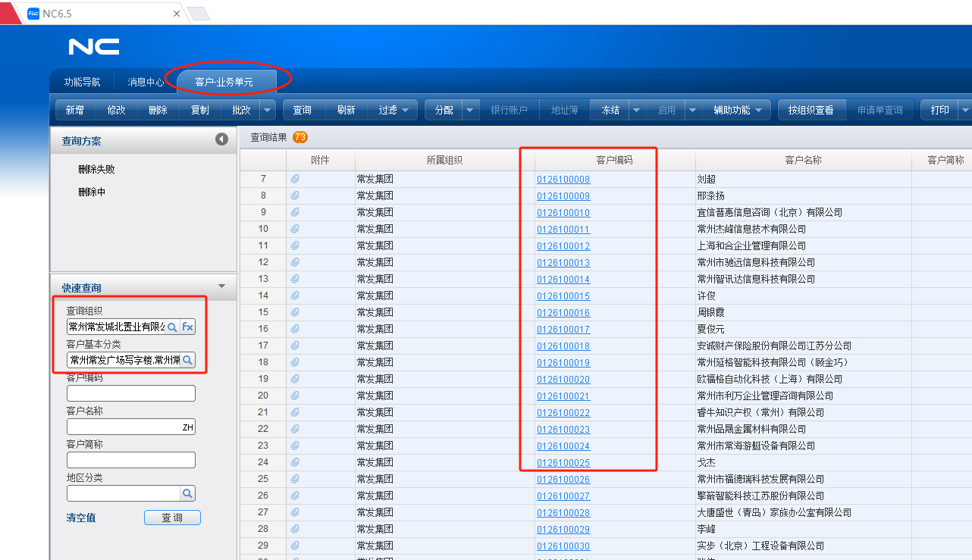
Task: Click magnifier icon in 地区分类 field
Action: coord(187,493)
